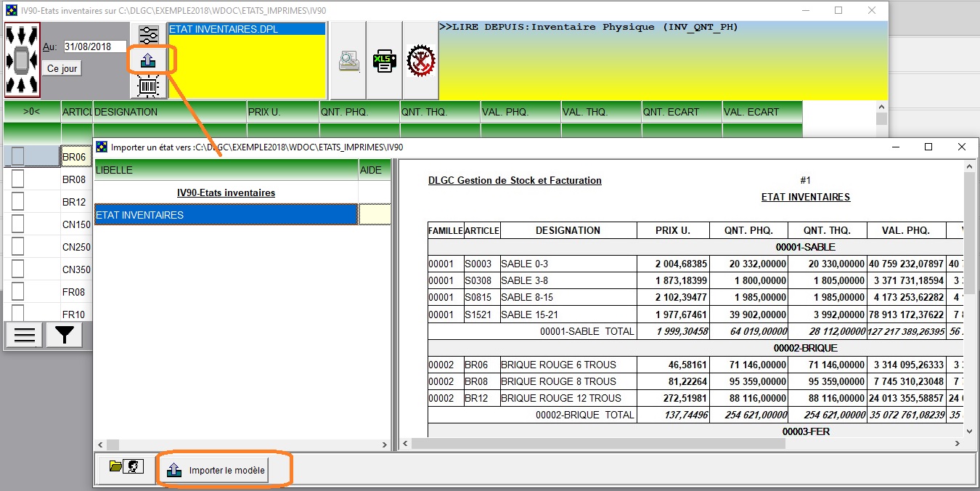Click the 00001-SABLE group heading in preview
Image resolution: width=980 pixels, height=491 pixels.
(x=805, y=247)
